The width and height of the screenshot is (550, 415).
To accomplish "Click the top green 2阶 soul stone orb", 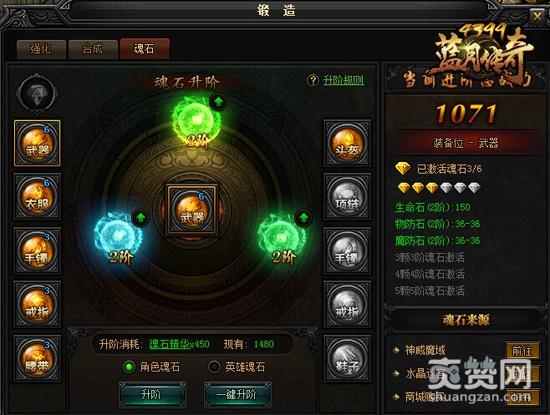I will 196,121.
